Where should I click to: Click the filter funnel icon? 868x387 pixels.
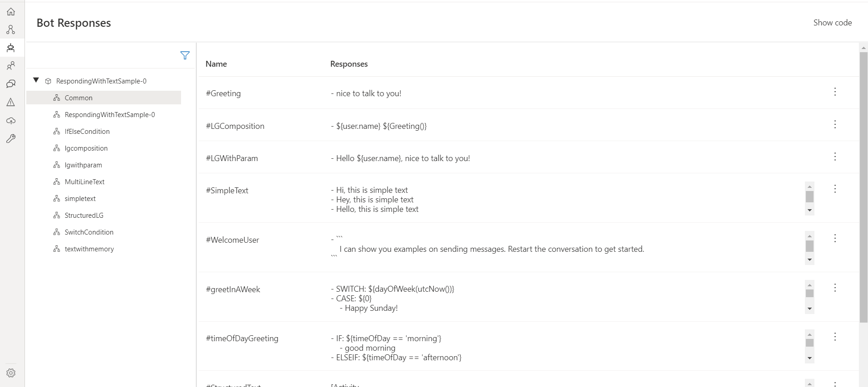pyautogui.click(x=185, y=55)
